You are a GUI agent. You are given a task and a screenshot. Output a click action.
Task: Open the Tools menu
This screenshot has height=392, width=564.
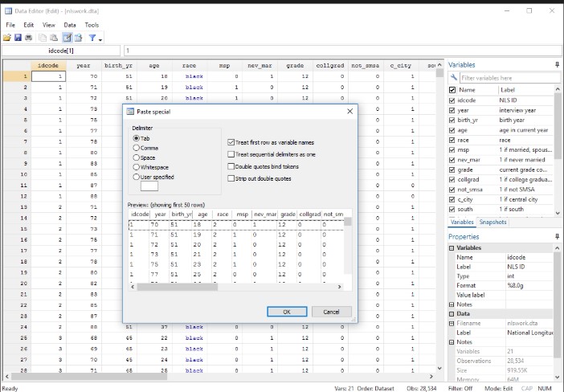pos(92,25)
